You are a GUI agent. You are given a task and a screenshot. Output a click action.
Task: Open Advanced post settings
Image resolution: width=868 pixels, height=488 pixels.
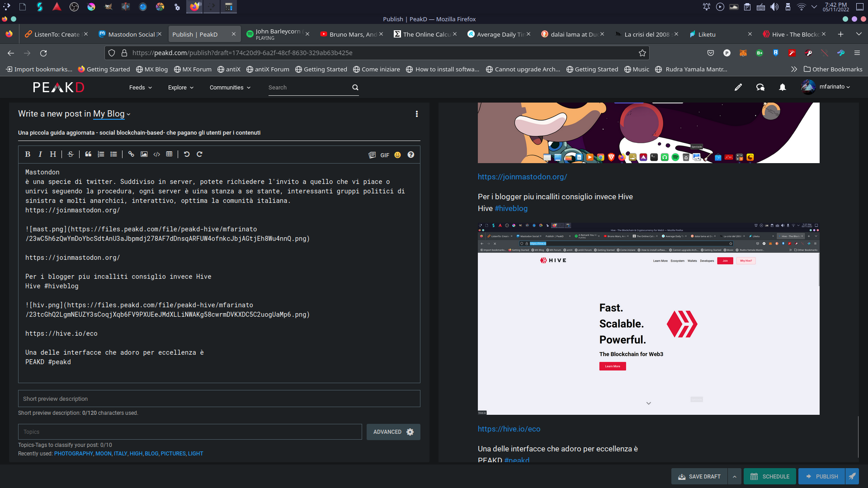393,432
